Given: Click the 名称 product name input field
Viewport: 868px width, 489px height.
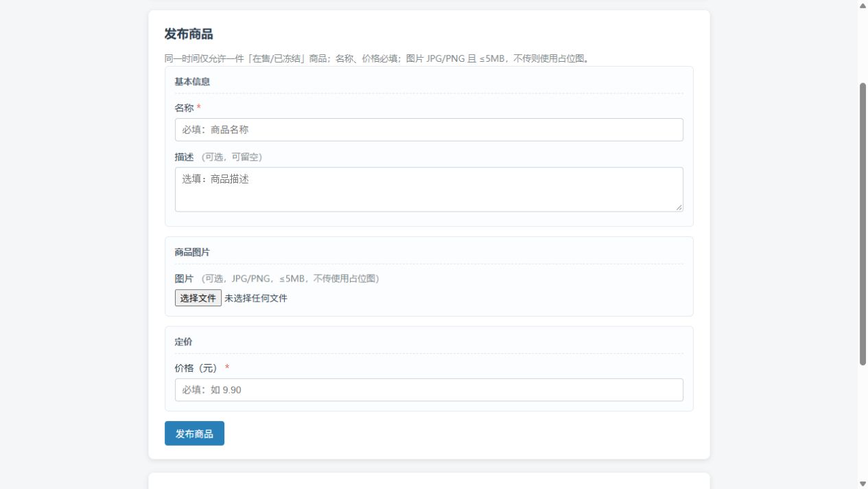Looking at the screenshot, I should 429,130.
